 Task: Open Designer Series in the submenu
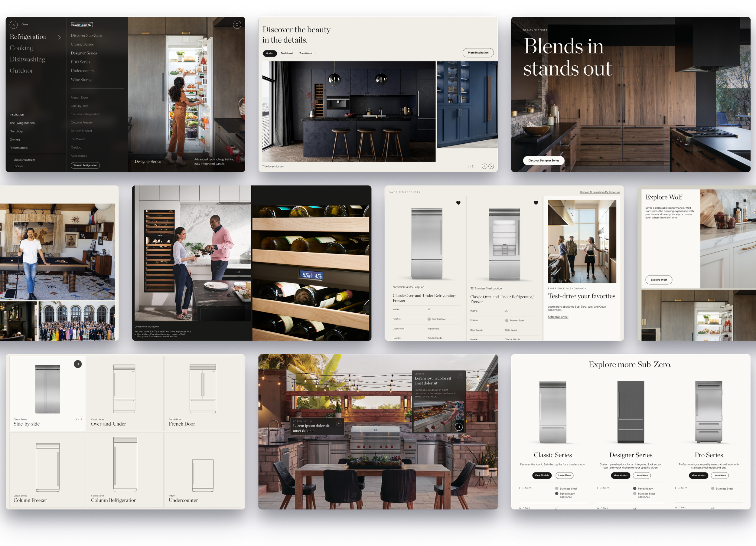coord(84,53)
